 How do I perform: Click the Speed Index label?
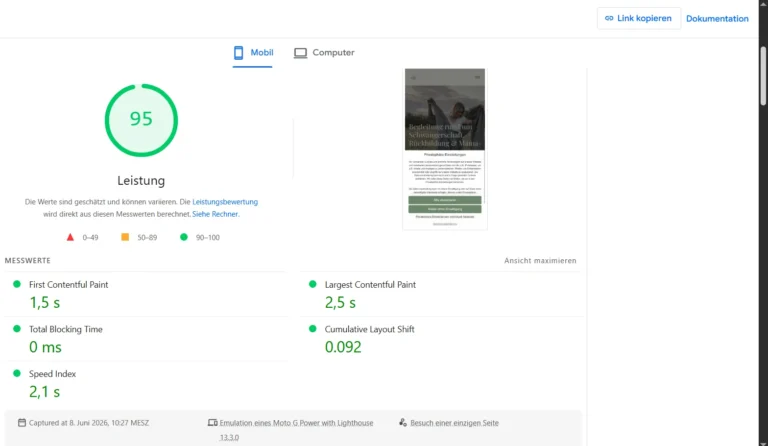tap(52, 374)
